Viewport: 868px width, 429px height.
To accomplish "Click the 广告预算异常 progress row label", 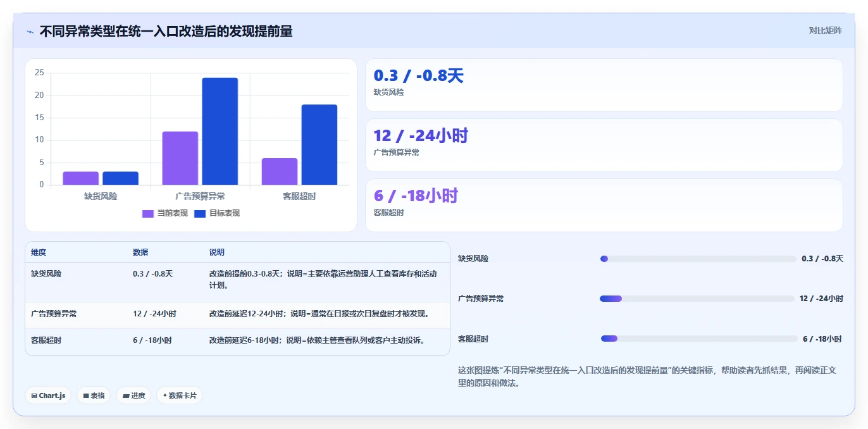I will (x=481, y=299).
